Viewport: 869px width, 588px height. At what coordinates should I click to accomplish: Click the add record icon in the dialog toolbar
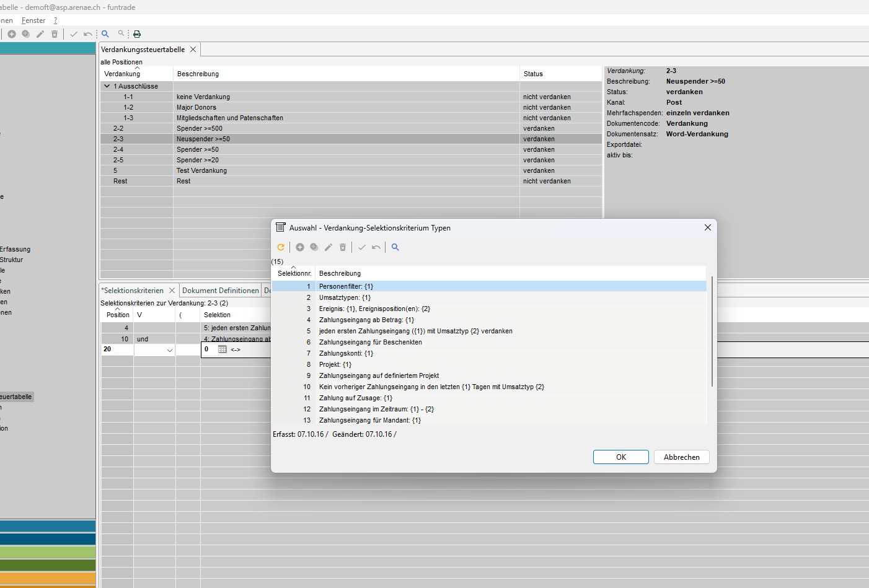coord(300,247)
